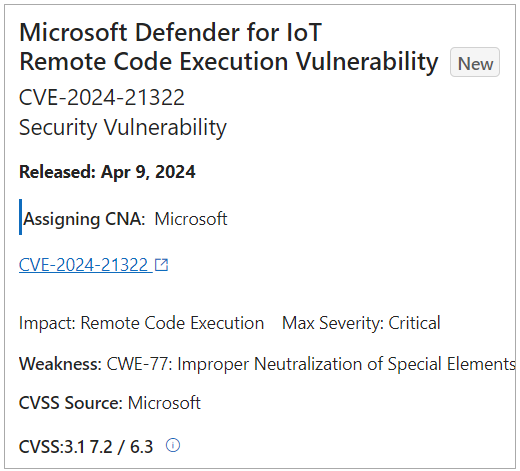The image size is (520, 471).
Task: Click the CVSS Source label
Action: pos(71,403)
